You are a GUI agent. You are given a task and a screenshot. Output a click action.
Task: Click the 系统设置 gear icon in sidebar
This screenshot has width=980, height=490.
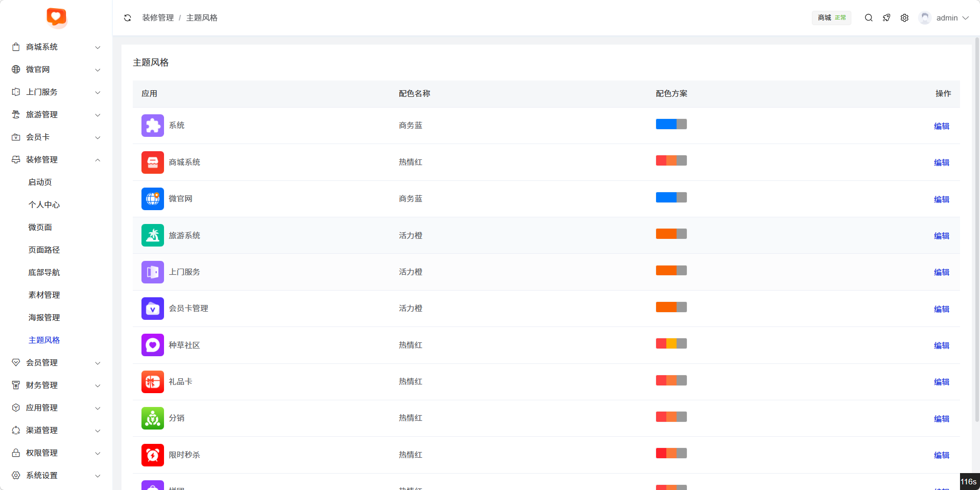(x=16, y=475)
